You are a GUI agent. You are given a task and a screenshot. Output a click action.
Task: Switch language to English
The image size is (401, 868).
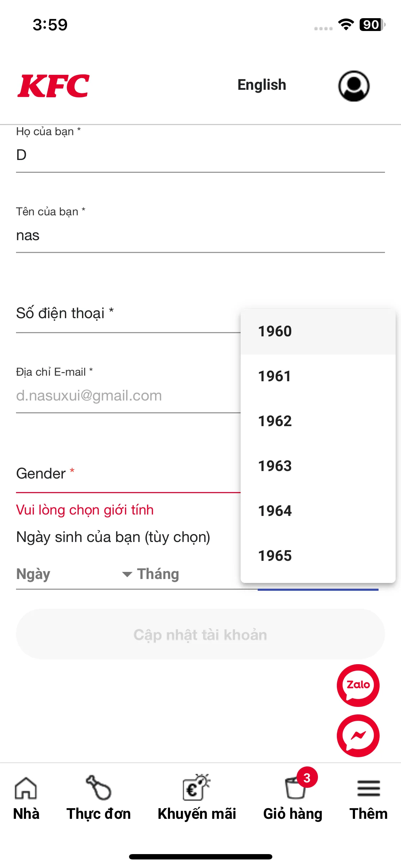262,85
